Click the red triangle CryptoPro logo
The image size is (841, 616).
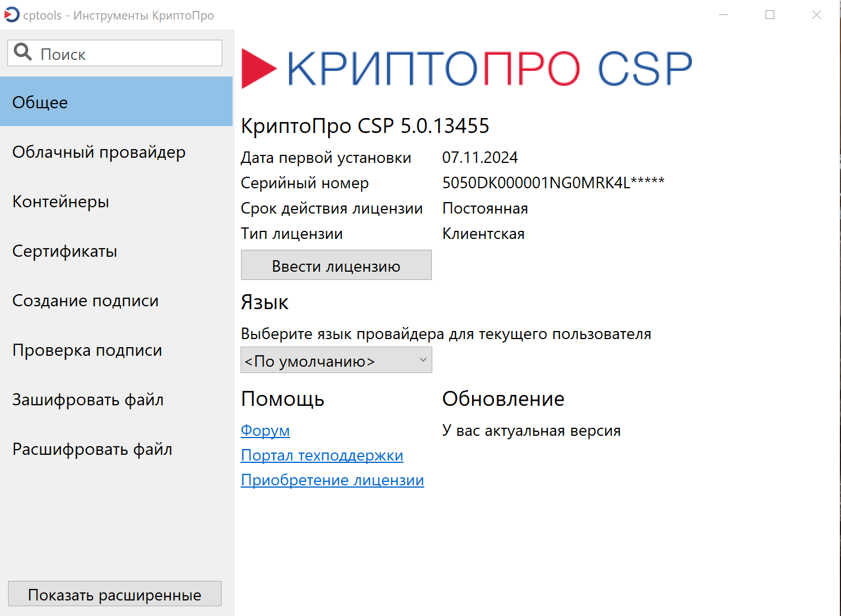(258, 69)
